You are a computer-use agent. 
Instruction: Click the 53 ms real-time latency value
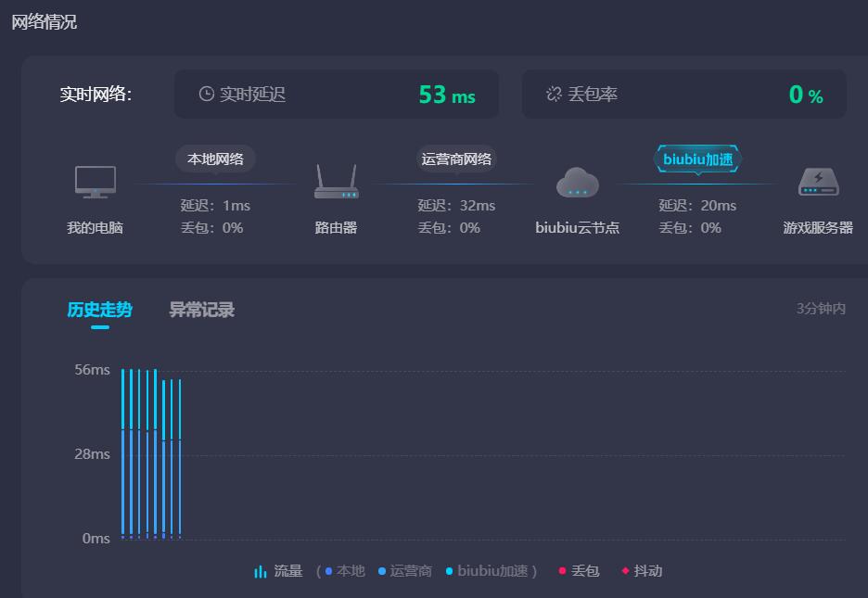(x=446, y=95)
